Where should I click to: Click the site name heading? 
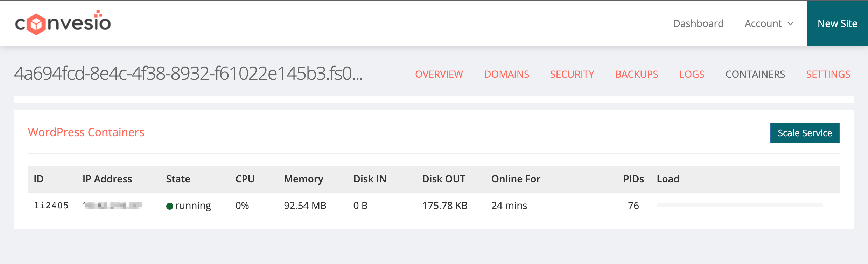point(188,74)
